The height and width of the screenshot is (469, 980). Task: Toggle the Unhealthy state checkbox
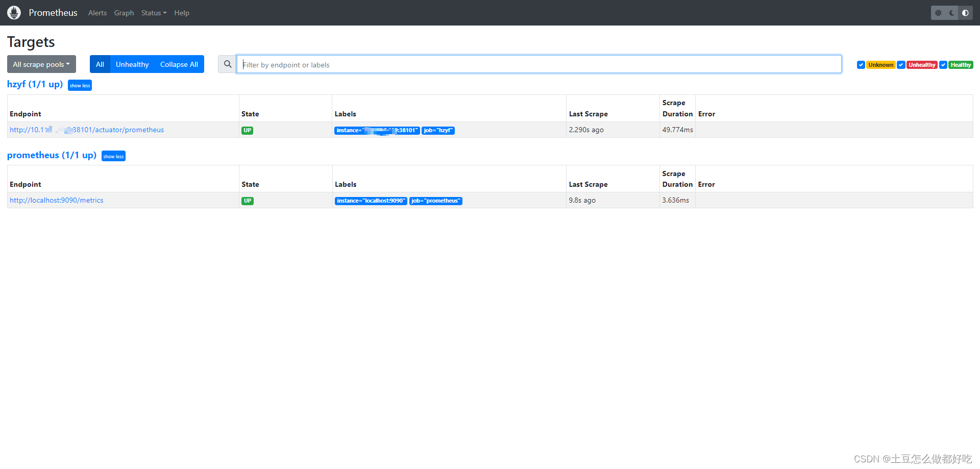(x=901, y=65)
